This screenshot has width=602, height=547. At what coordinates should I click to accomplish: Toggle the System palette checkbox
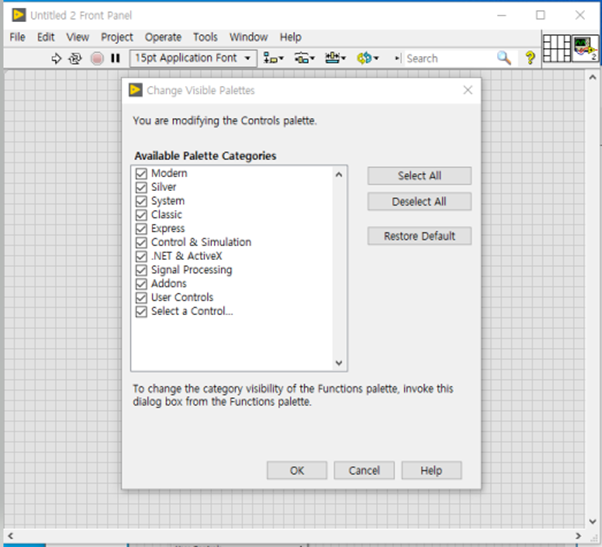pyautogui.click(x=141, y=201)
